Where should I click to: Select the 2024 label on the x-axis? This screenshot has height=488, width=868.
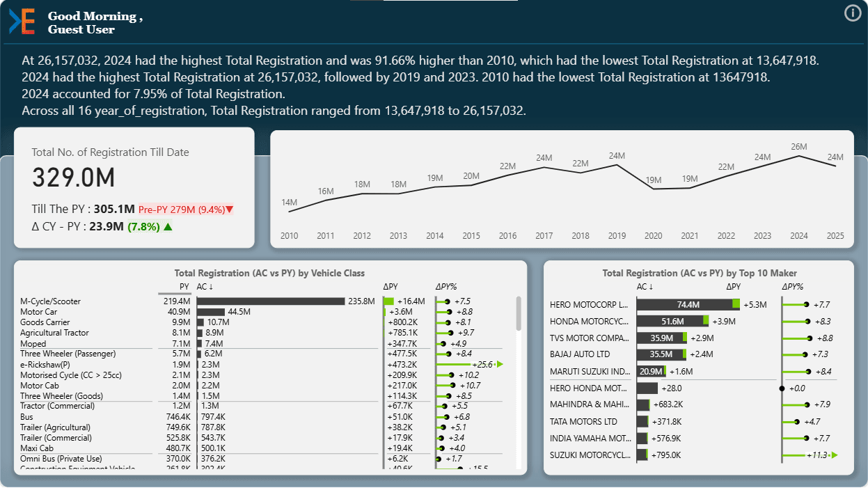[x=799, y=236]
